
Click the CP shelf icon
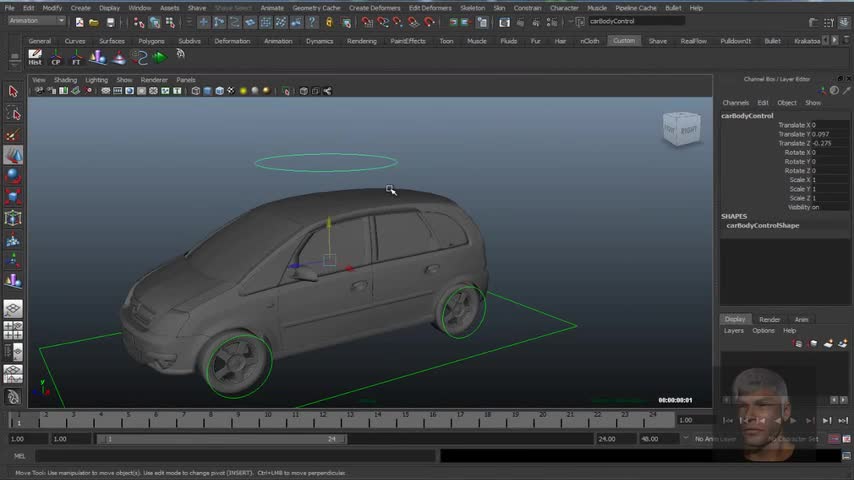point(57,57)
